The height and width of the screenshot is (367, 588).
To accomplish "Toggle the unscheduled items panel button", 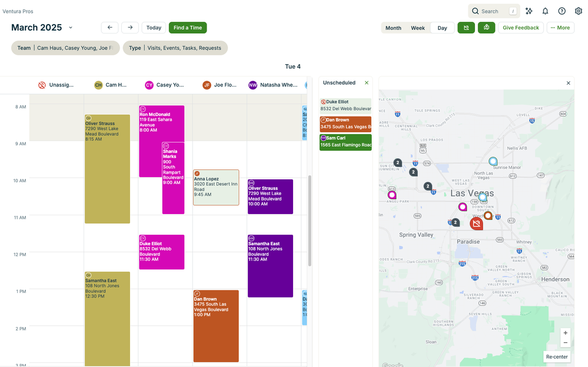I will [x=466, y=28].
